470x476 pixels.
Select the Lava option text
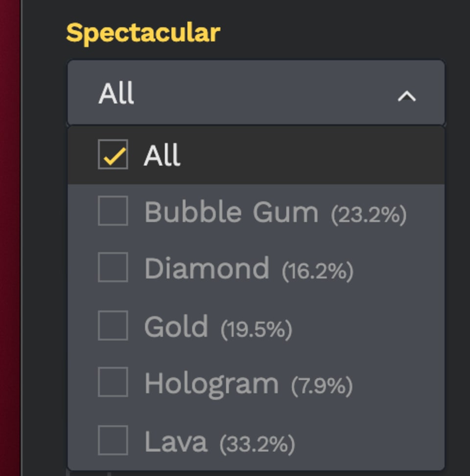pos(176,442)
